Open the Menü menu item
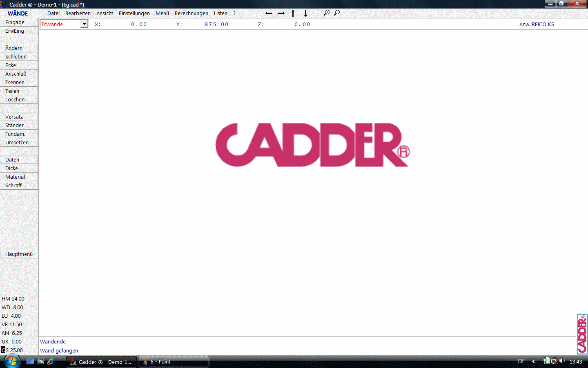588x368 pixels. coord(163,13)
